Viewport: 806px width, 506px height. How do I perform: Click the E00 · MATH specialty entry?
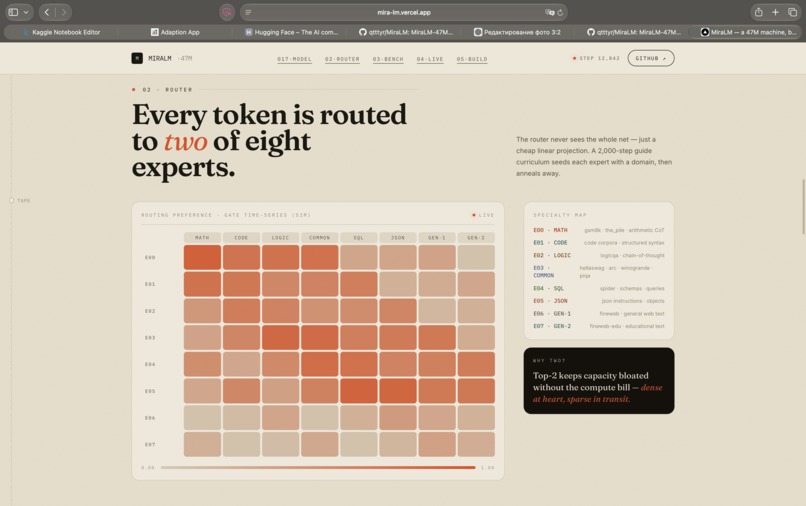coord(598,230)
